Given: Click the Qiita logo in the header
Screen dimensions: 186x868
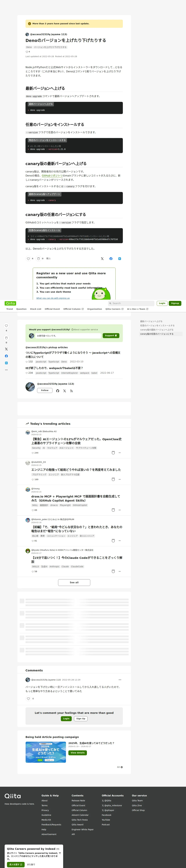Looking at the screenshot, I should click(x=10, y=303).
